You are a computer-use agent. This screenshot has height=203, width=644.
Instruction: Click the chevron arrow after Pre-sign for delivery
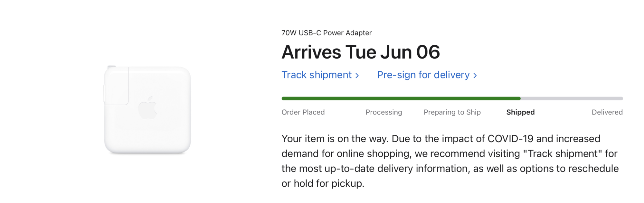[x=475, y=76]
